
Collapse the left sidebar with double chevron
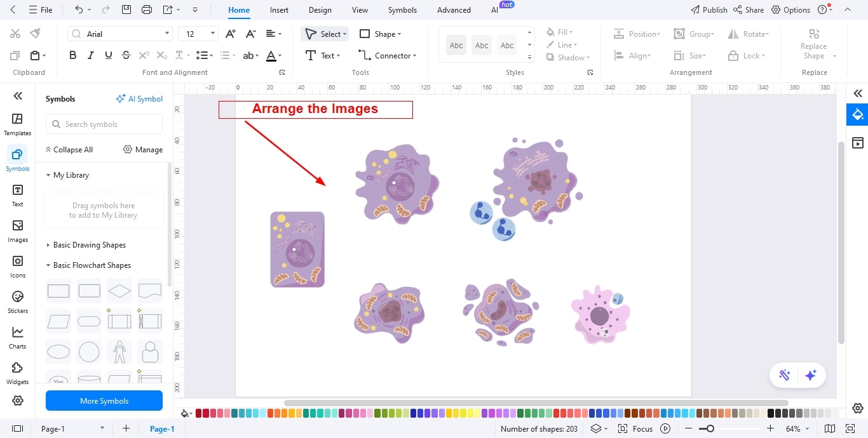[x=18, y=96]
